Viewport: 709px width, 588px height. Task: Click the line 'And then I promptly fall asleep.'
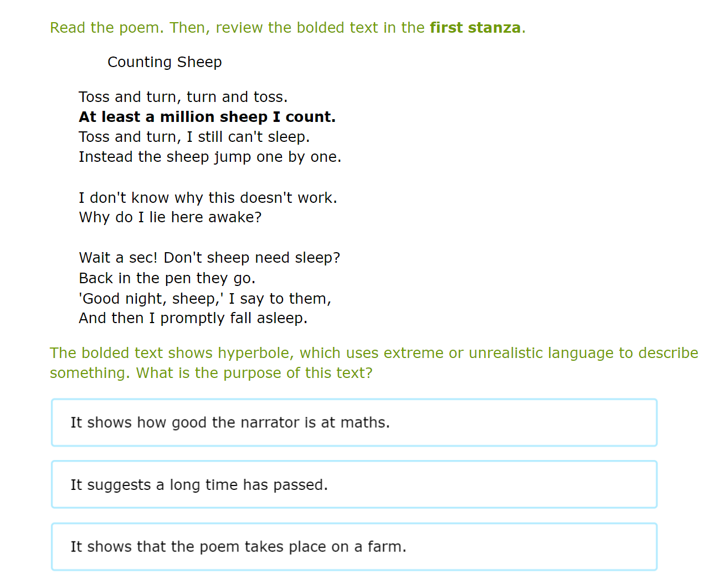pos(193,318)
